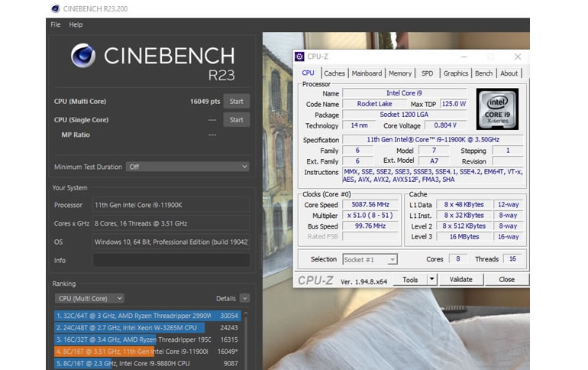
Task: Click the Core Speed value 5087.56 MHz
Action: [370, 205]
